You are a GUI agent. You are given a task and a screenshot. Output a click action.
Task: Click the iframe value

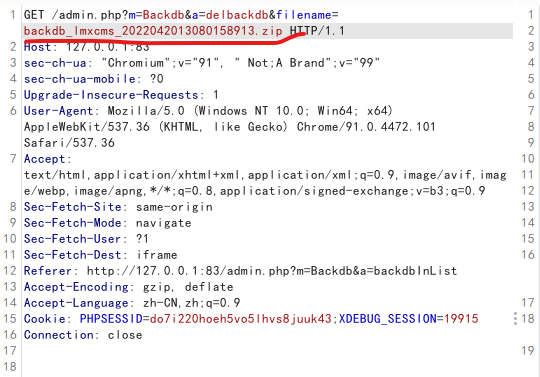157,255
